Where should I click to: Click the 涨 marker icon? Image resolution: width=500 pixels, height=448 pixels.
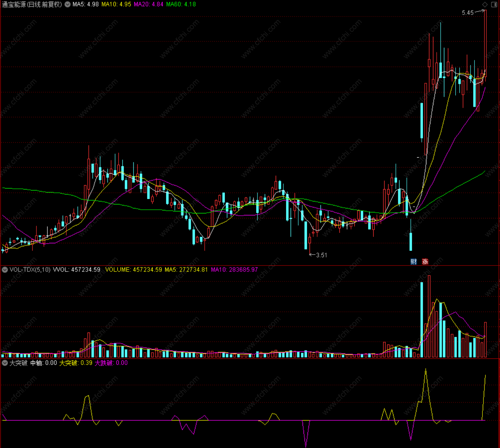(x=425, y=261)
